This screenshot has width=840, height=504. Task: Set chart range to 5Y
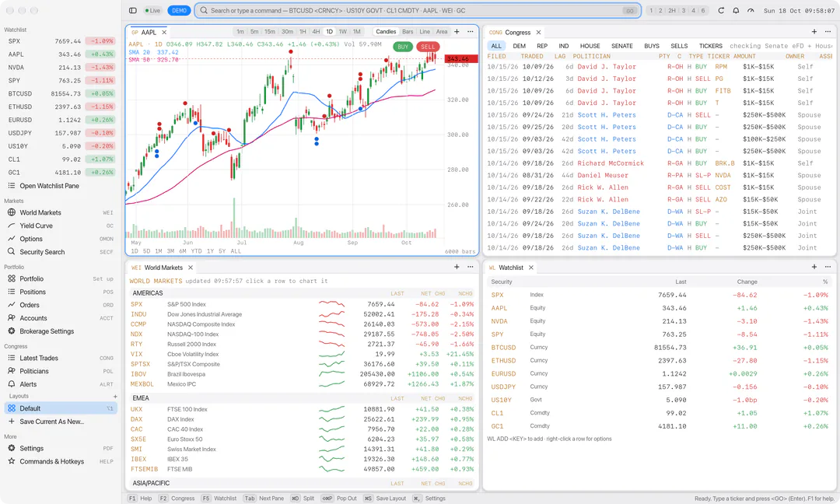[x=222, y=250]
